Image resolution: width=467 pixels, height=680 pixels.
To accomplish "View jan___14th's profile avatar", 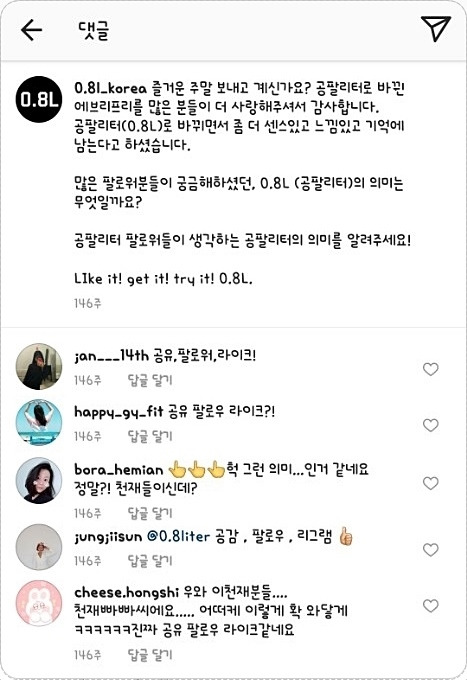I will (39, 366).
